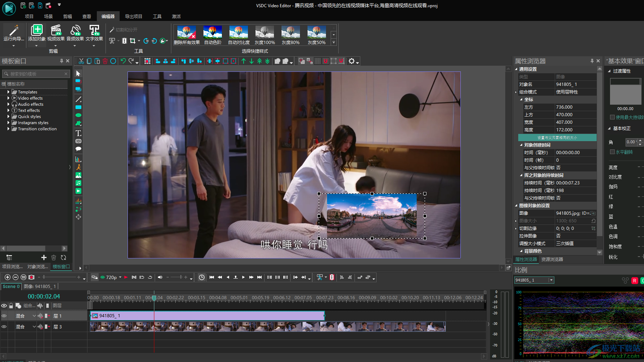This screenshot has width=644, height=362.
Task: Adjust the timeline zoom slider
Action: point(59,277)
